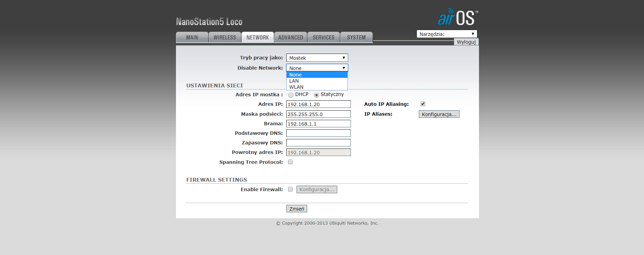This screenshot has width=644, height=255.
Task: Choose LAN in Disable Network list
Action: tap(317, 81)
